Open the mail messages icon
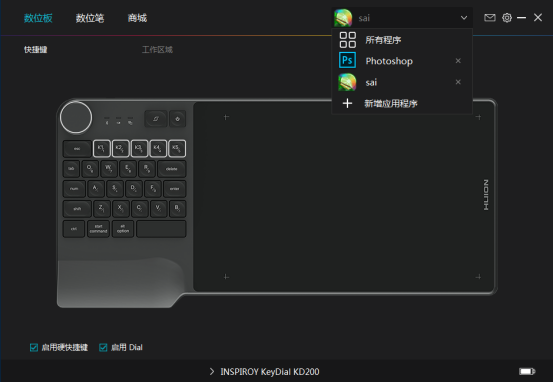 [490, 18]
